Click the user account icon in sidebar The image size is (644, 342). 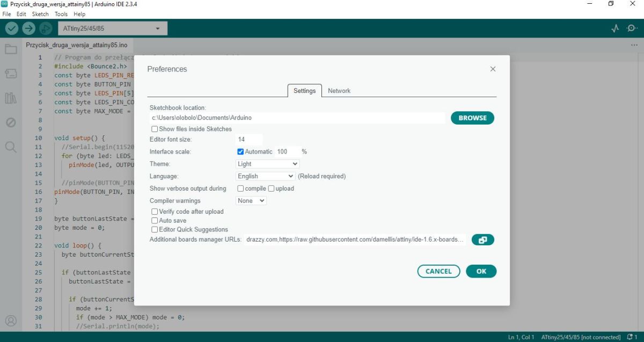point(11,321)
